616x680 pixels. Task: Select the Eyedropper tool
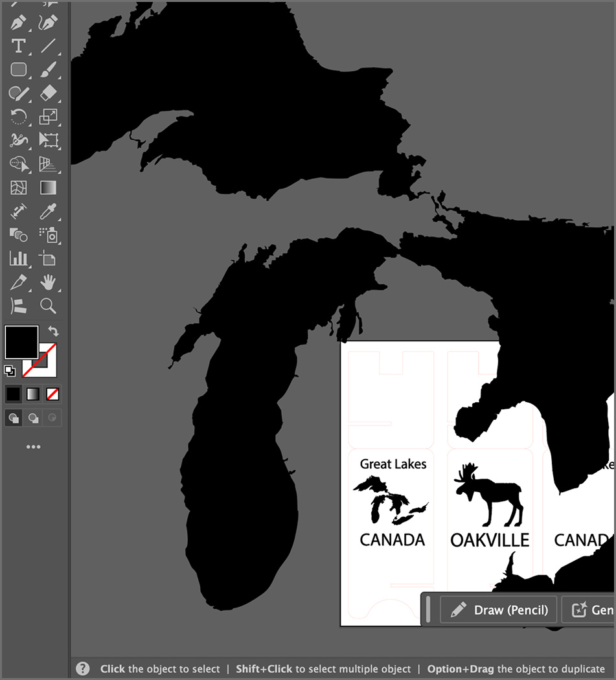pos(49,212)
